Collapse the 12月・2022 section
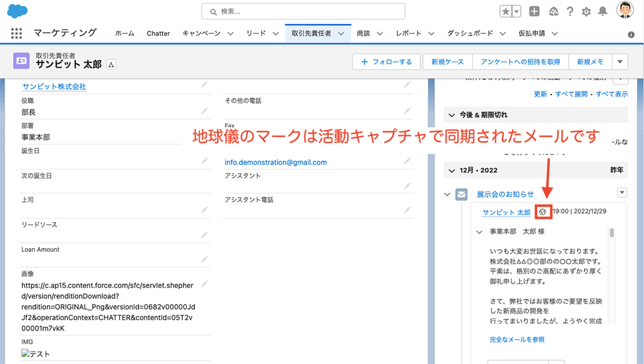The image size is (644, 364). click(x=452, y=171)
